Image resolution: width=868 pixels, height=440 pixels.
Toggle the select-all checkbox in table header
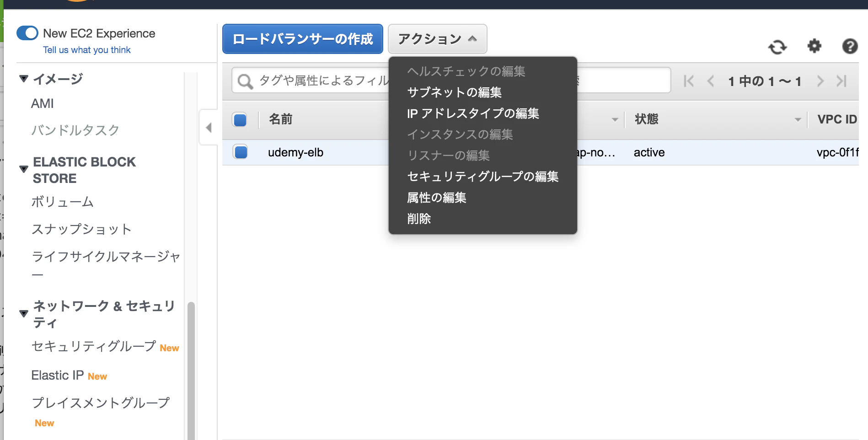pyautogui.click(x=240, y=120)
